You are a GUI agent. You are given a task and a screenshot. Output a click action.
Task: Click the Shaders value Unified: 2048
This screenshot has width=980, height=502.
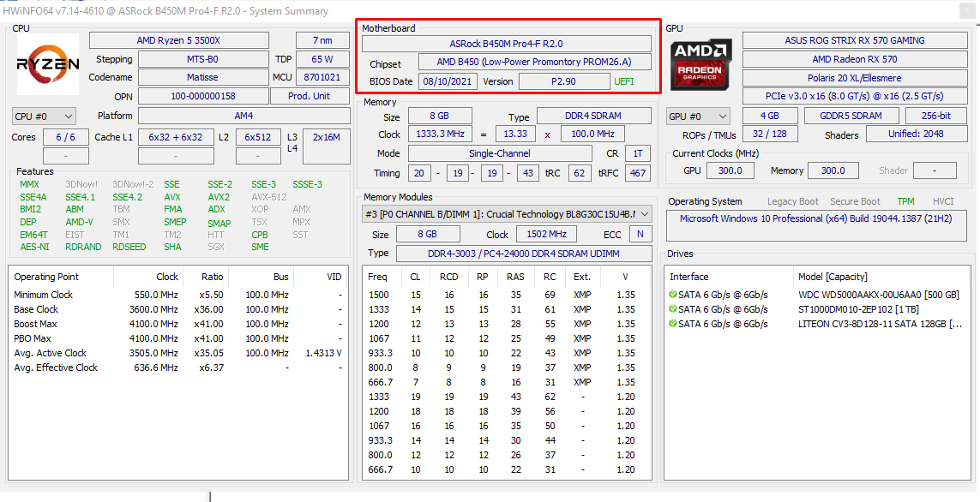pos(917,134)
